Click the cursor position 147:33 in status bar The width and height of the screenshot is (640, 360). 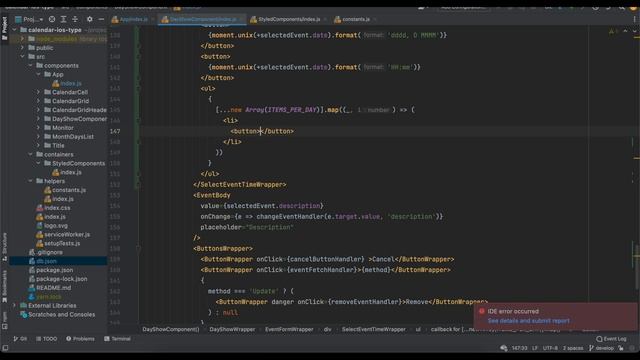tap(519, 348)
